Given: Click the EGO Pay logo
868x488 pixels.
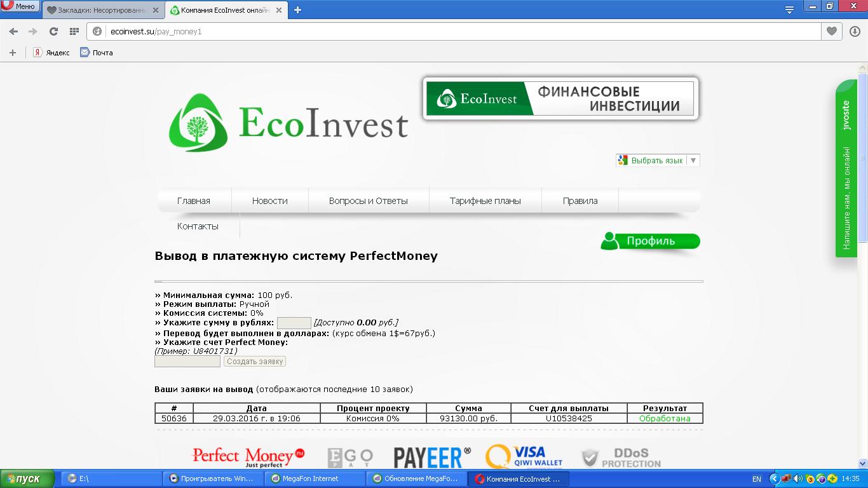Looking at the screenshot, I should pos(350,457).
